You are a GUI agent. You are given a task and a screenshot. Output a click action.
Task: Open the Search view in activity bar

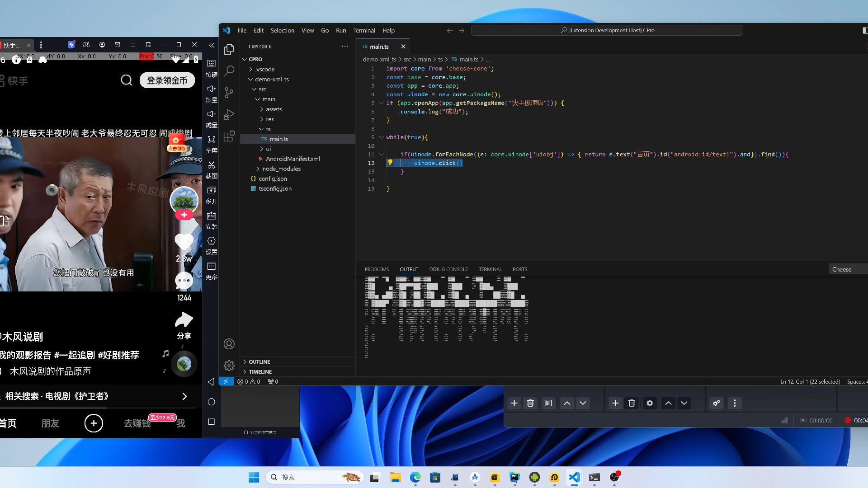pos(229,70)
